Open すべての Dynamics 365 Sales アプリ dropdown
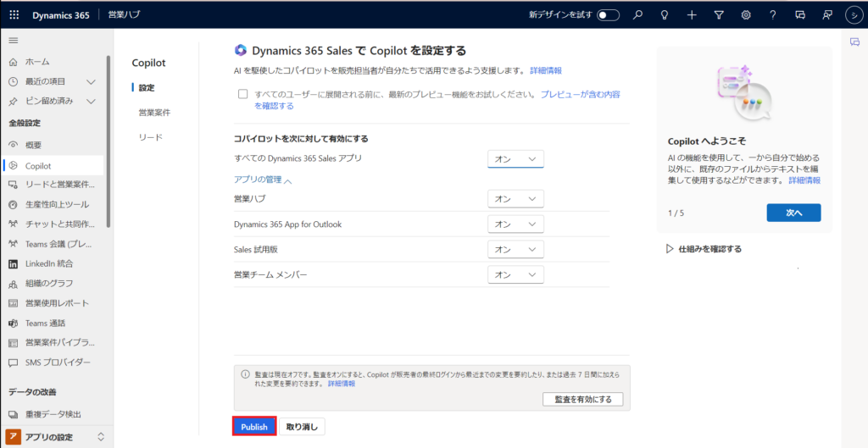Image resolution: width=868 pixels, height=448 pixels. pyautogui.click(x=516, y=158)
